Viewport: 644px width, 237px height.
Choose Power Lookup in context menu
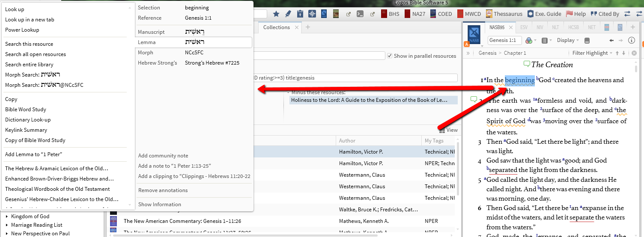pyautogui.click(x=22, y=30)
